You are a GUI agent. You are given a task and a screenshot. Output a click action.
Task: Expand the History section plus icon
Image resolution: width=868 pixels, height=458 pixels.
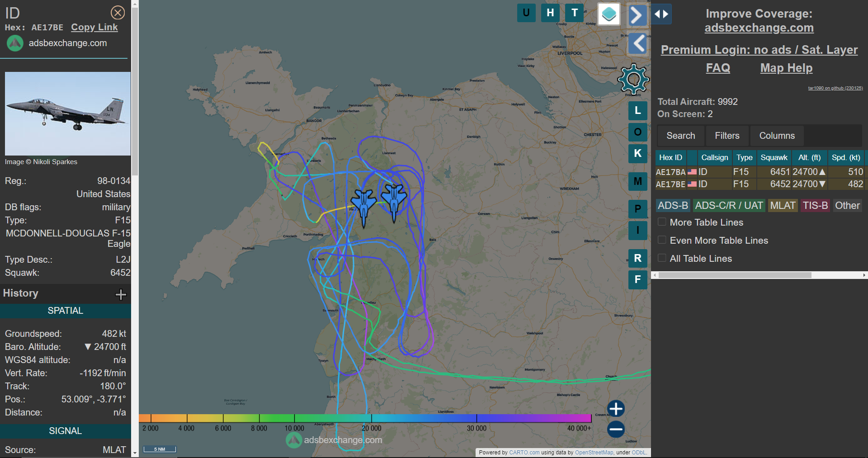click(121, 295)
